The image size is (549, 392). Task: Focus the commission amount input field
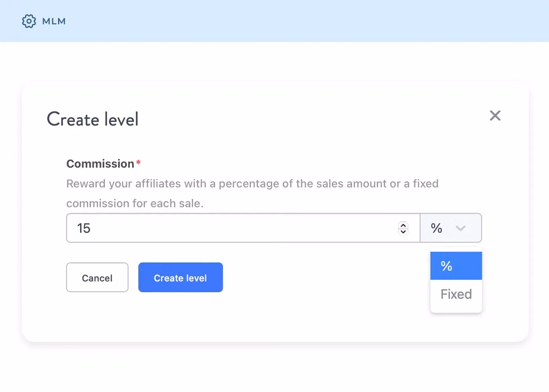click(235, 228)
